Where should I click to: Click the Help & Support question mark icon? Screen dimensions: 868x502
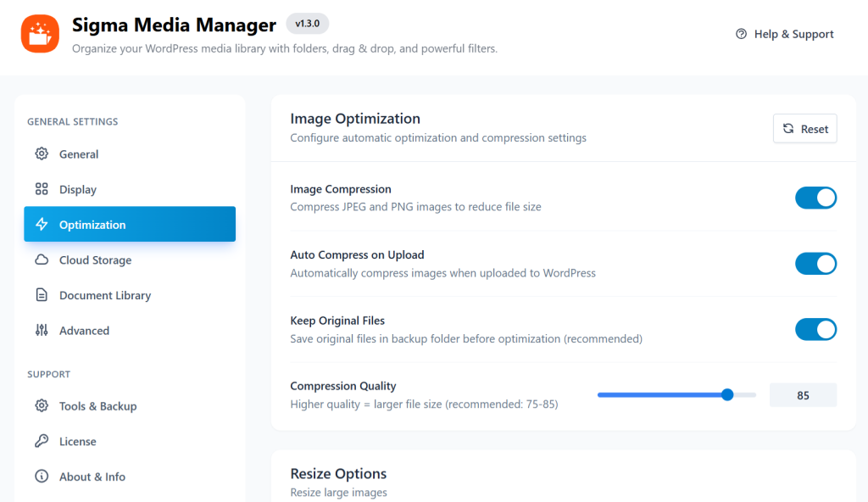(x=740, y=34)
